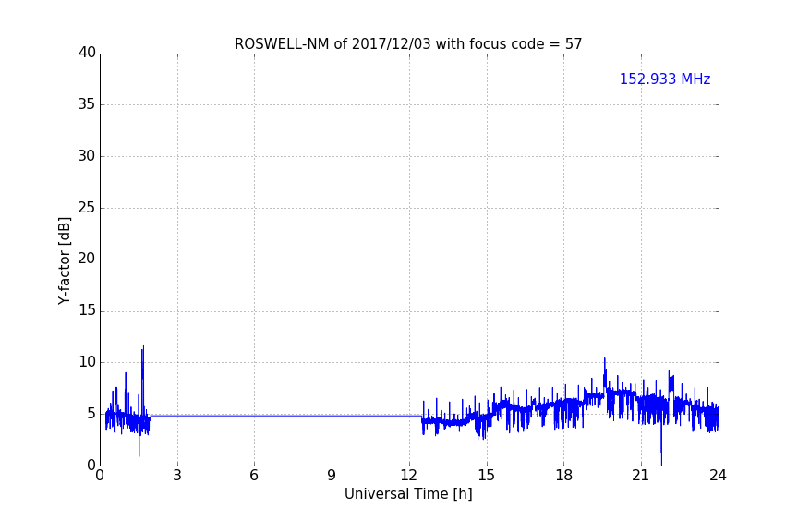Click y-axis tick label '35'

pyautogui.click(x=87, y=104)
